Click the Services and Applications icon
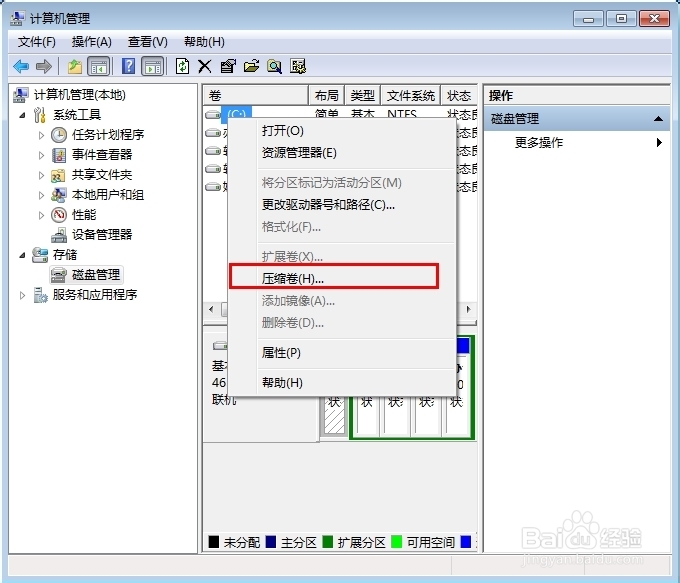Viewport: 680px width, 583px height. click(x=40, y=295)
